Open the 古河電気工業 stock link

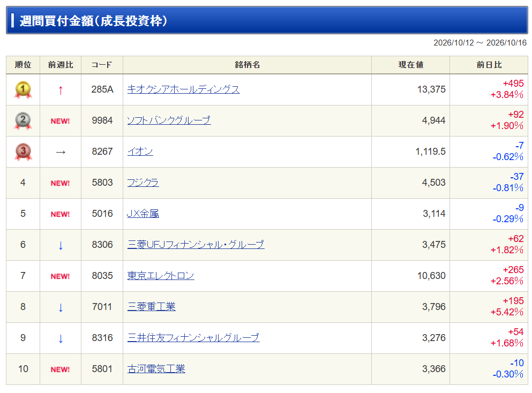156,368
